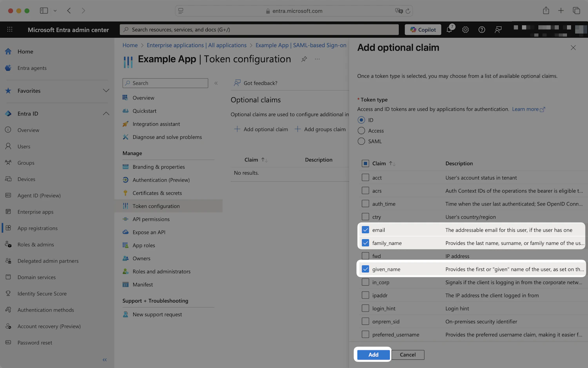Open App registrations in left navigation
Viewport: 588px width, 368px height.
[37, 228]
